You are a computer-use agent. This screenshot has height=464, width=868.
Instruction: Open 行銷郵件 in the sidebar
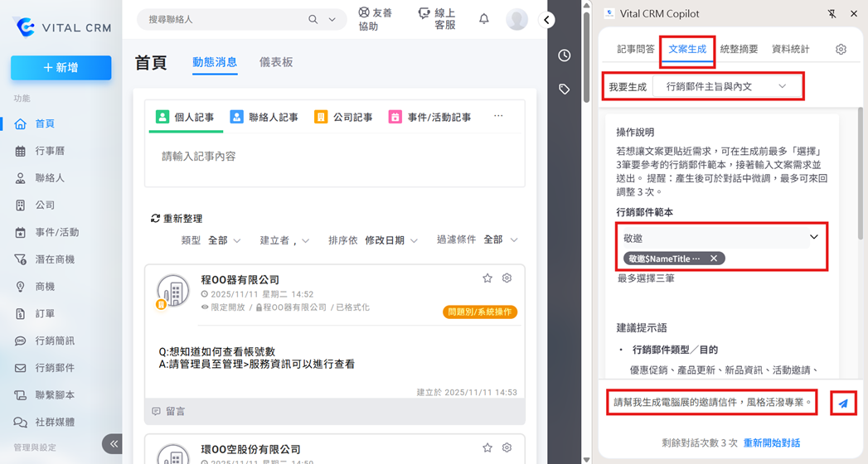pyautogui.click(x=55, y=368)
